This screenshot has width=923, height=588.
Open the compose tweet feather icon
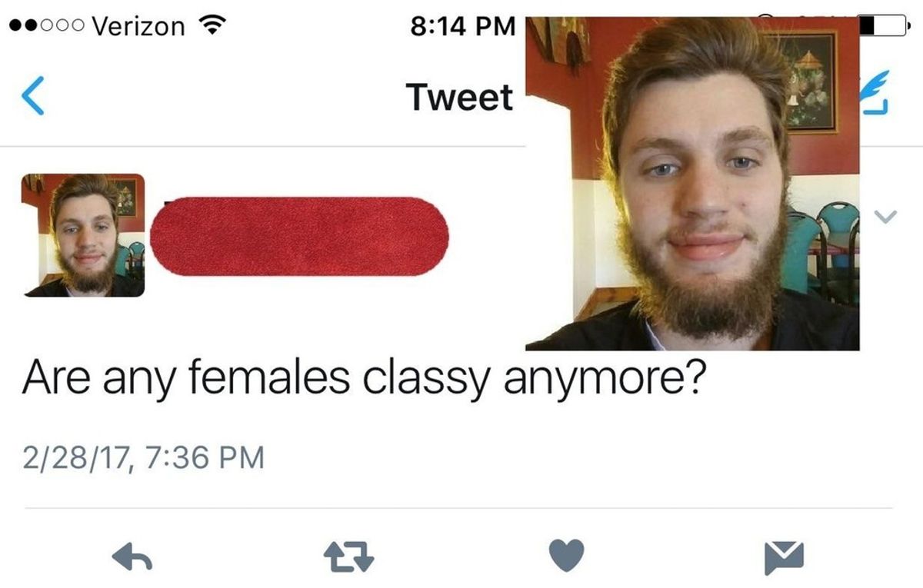click(875, 92)
